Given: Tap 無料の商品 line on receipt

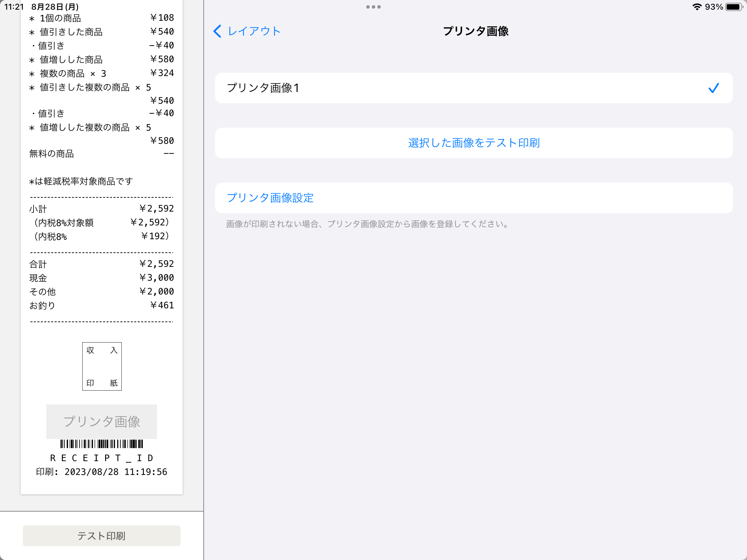Looking at the screenshot, I should [x=102, y=154].
